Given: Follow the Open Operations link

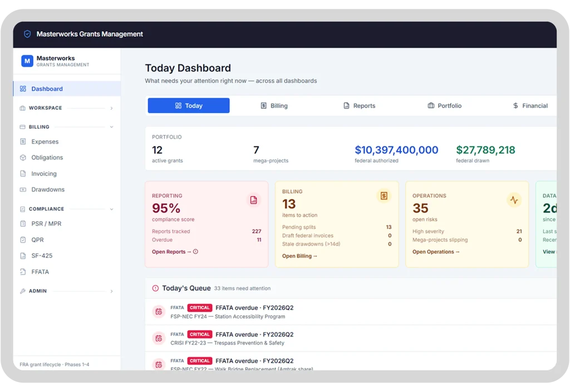Looking at the screenshot, I should click(x=435, y=252).
